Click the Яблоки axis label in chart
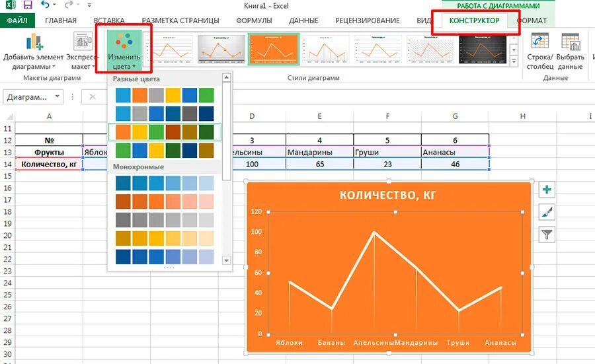The image size is (595, 364). coord(289,343)
